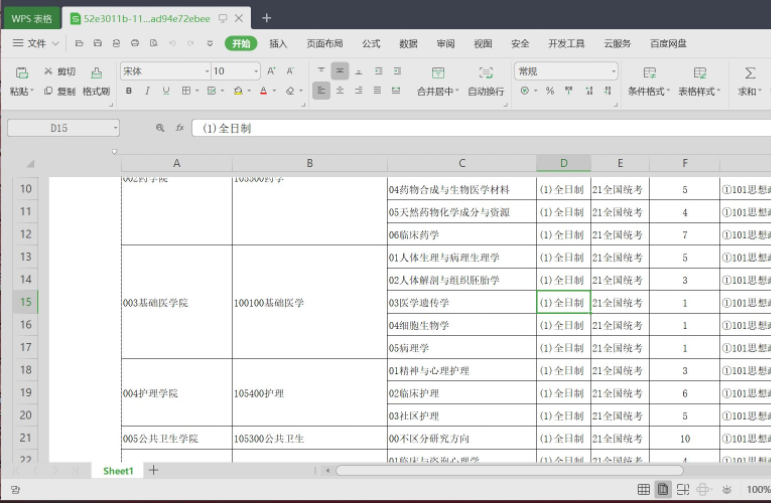Open the 条件格式 conditional formatting menu
This screenshot has width=771, height=503.
[649, 82]
